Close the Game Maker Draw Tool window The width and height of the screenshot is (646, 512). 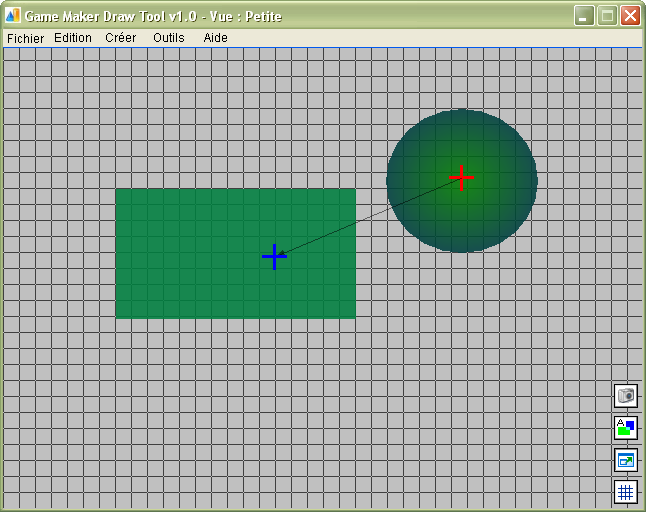[x=630, y=15]
